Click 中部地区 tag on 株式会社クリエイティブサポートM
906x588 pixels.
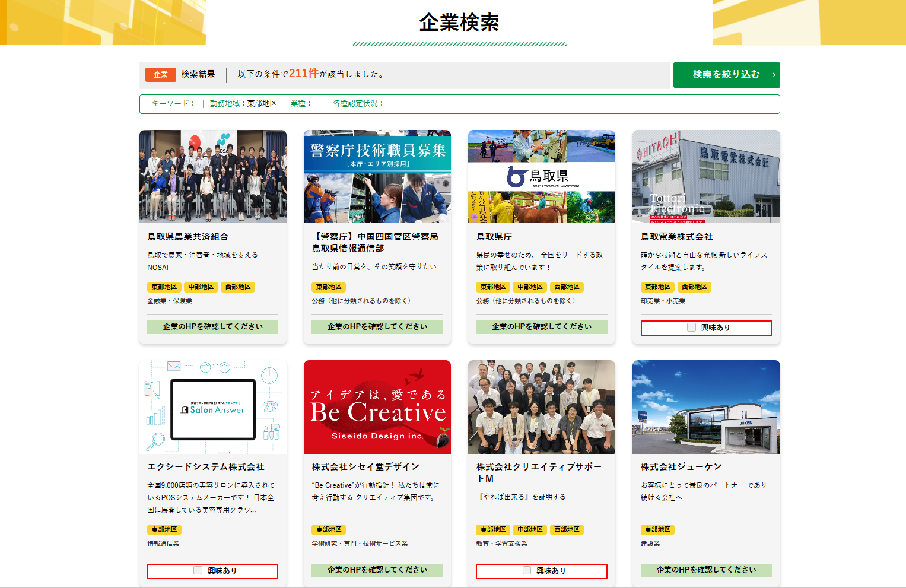(x=530, y=530)
